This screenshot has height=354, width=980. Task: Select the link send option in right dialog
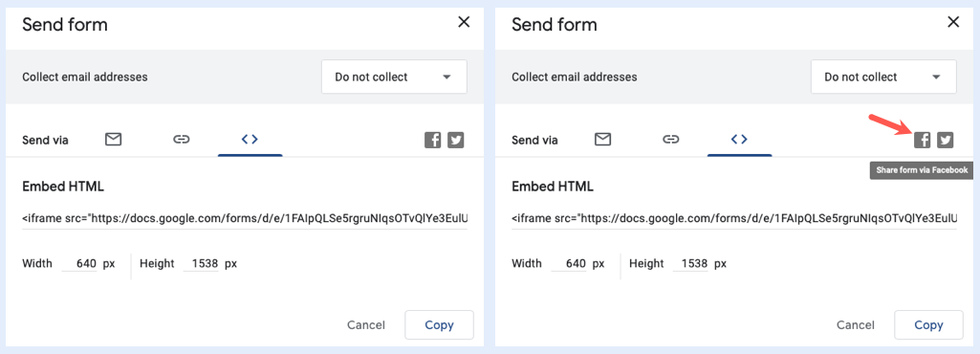click(x=670, y=140)
